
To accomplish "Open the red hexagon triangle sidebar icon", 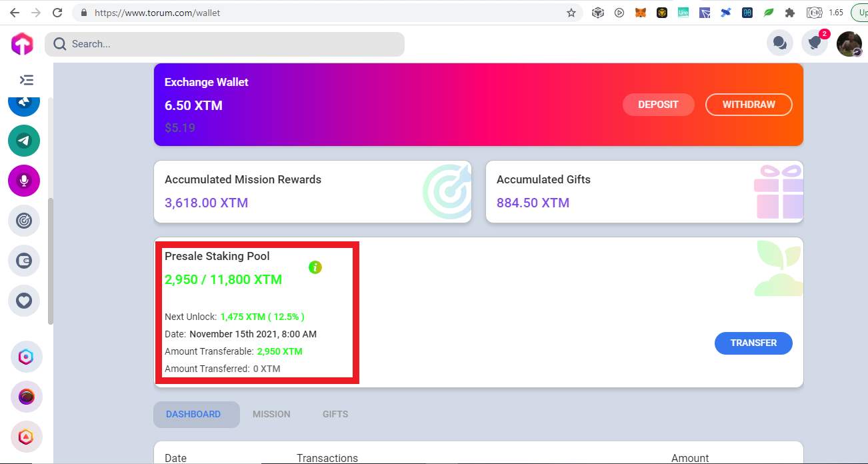I will 26,437.
